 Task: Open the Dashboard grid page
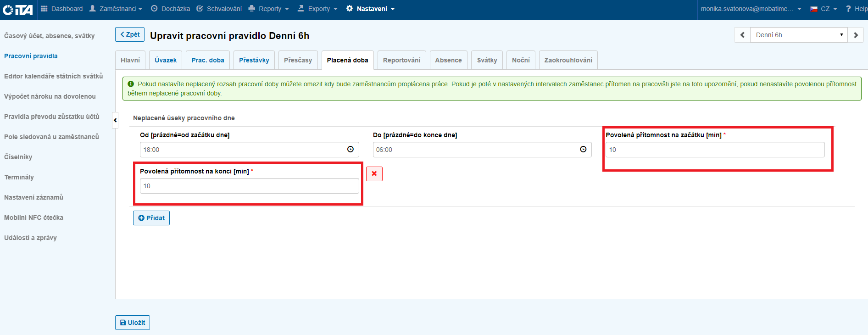click(62, 9)
